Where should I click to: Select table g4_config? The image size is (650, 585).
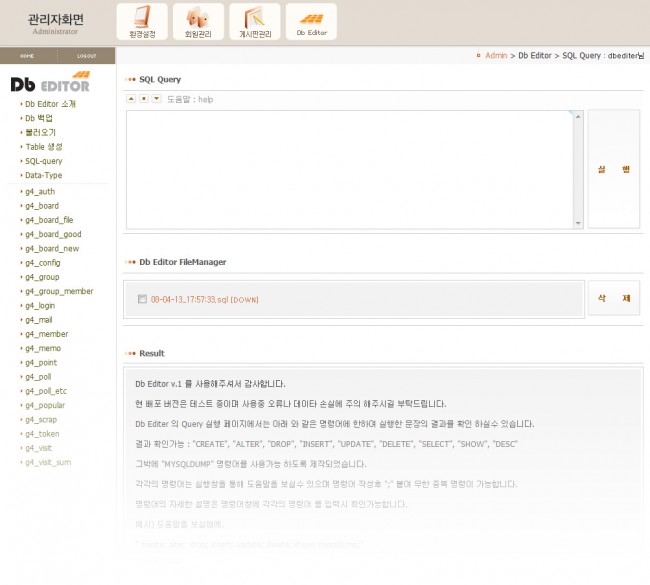pyautogui.click(x=43, y=263)
